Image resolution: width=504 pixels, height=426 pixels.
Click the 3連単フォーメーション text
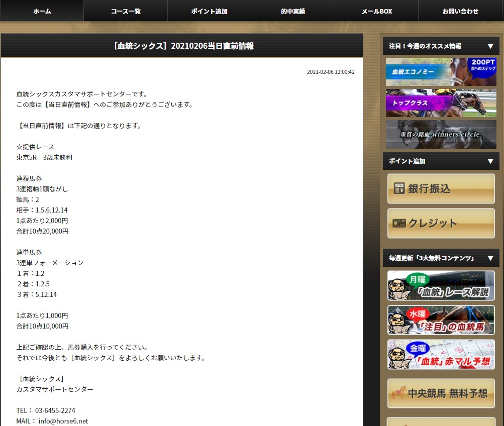50,263
